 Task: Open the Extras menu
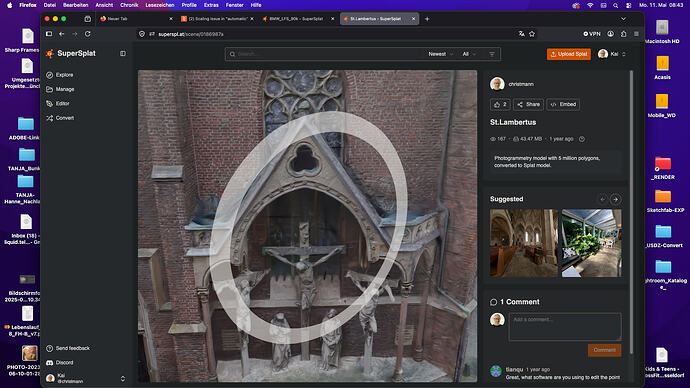pyautogui.click(x=211, y=5)
